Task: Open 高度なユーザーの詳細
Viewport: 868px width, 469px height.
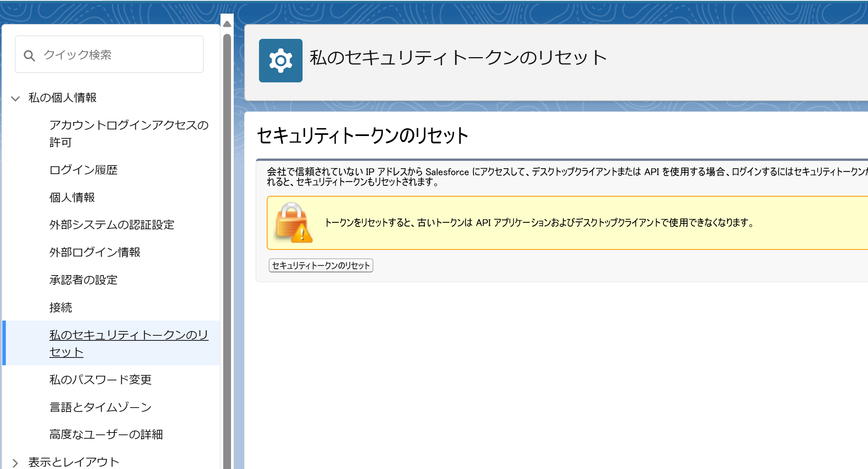Action: point(106,434)
